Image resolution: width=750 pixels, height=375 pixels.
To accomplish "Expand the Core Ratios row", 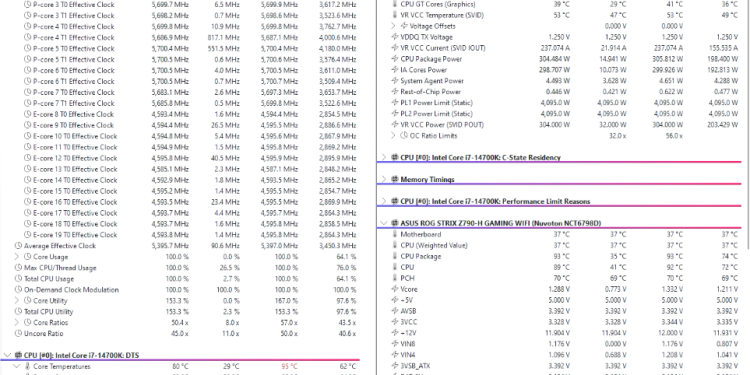I will [17, 322].
